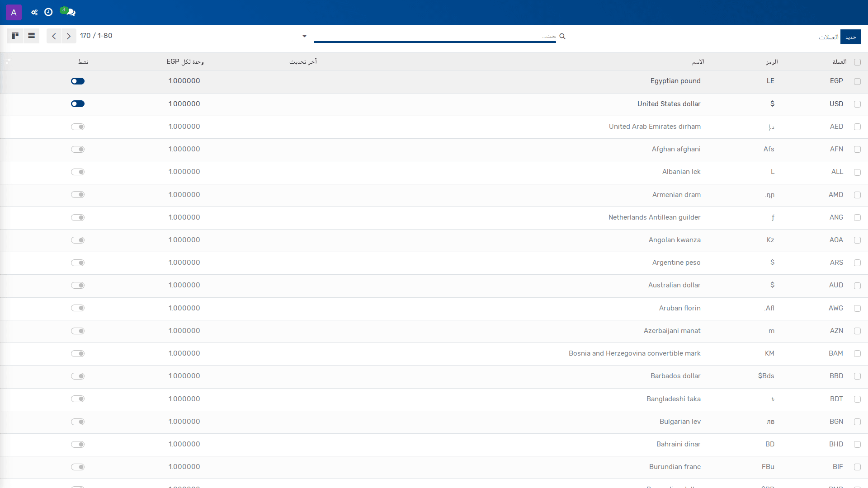Tick the checkbox for the USD row
868x488 pixels.
[857, 104]
